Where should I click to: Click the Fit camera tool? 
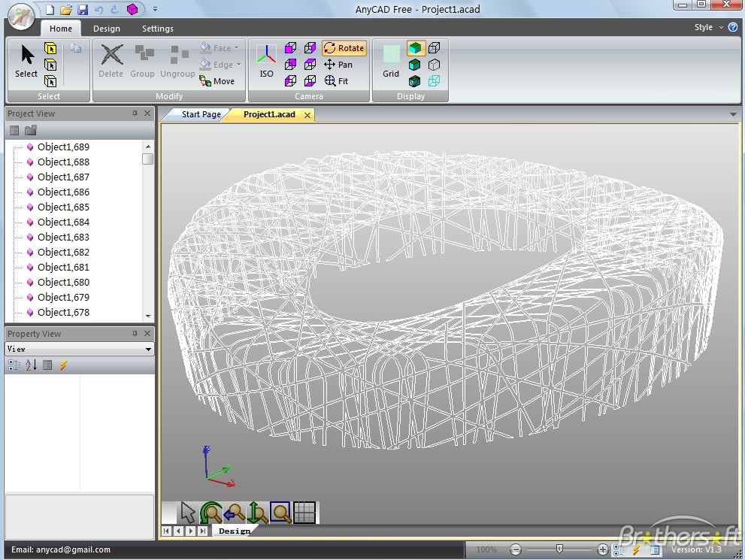tap(336, 81)
